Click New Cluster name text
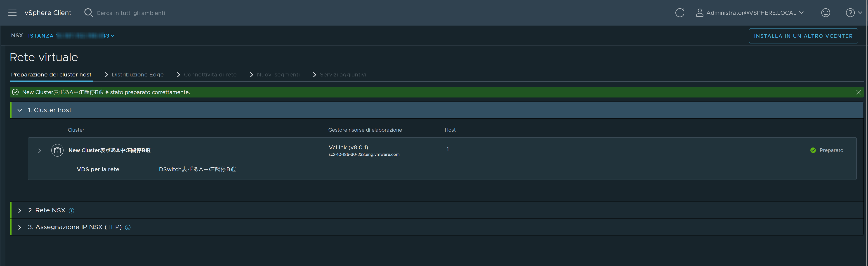The image size is (868, 266). 109,150
